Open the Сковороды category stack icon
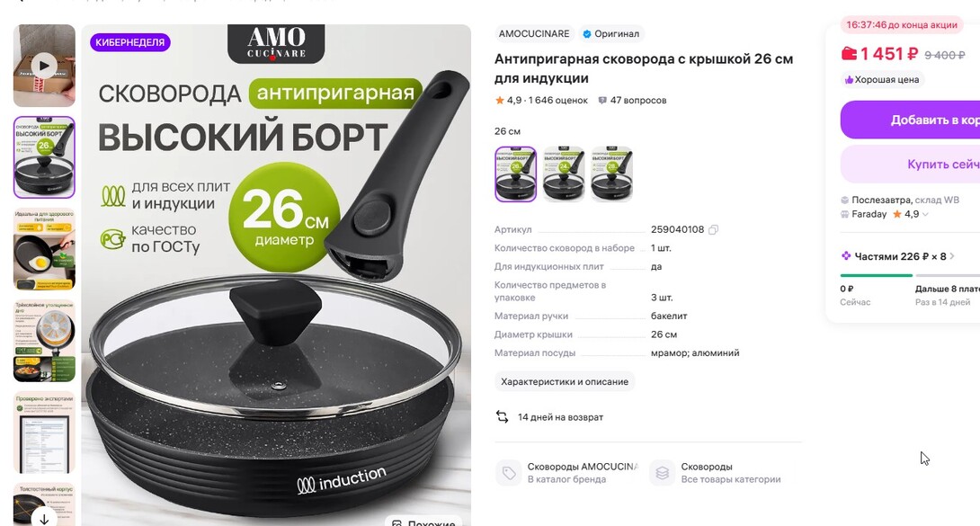This screenshot has width=980, height=526. click(663, 473)
